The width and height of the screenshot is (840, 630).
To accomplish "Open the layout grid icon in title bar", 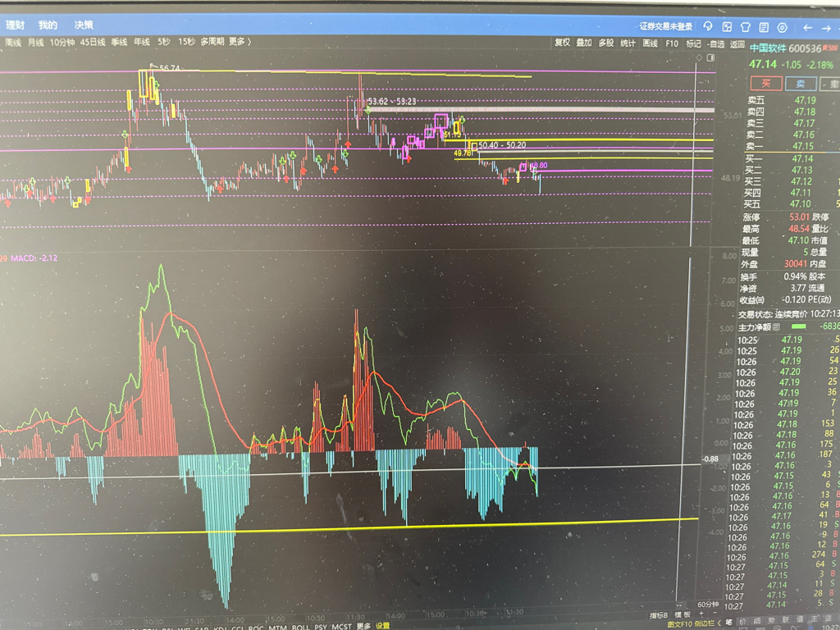I will coord(727,27).
